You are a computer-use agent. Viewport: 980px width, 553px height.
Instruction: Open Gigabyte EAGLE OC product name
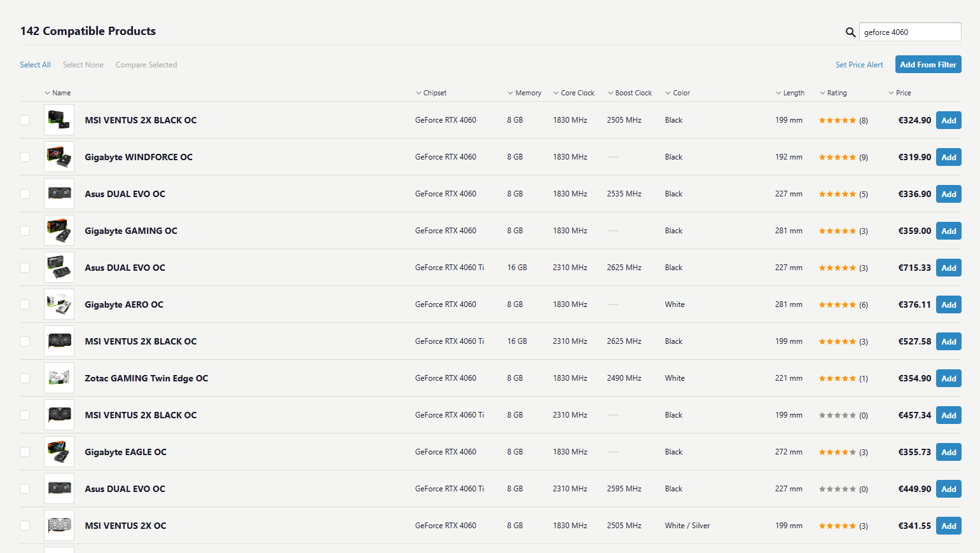pyautogui.click(x=125, y=452)
